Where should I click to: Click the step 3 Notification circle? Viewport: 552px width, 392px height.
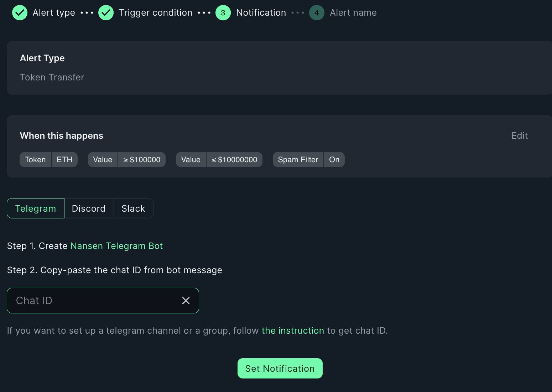223,13
